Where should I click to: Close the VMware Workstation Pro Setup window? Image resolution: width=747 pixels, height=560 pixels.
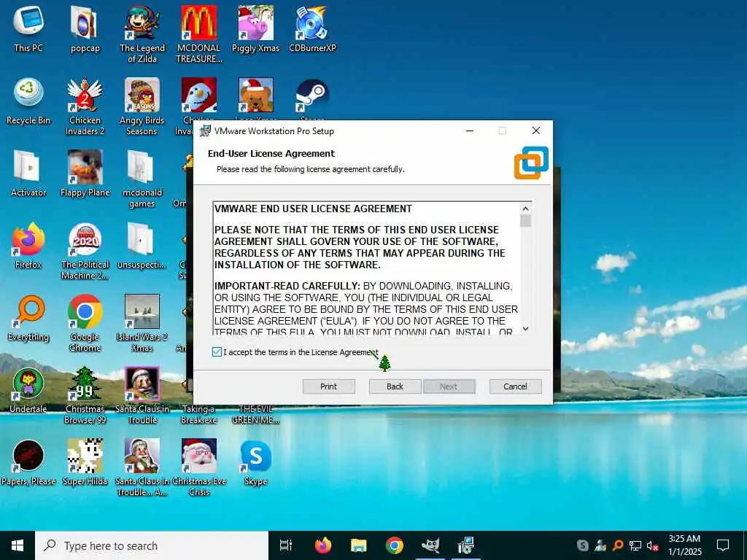[x=536, y=131]
